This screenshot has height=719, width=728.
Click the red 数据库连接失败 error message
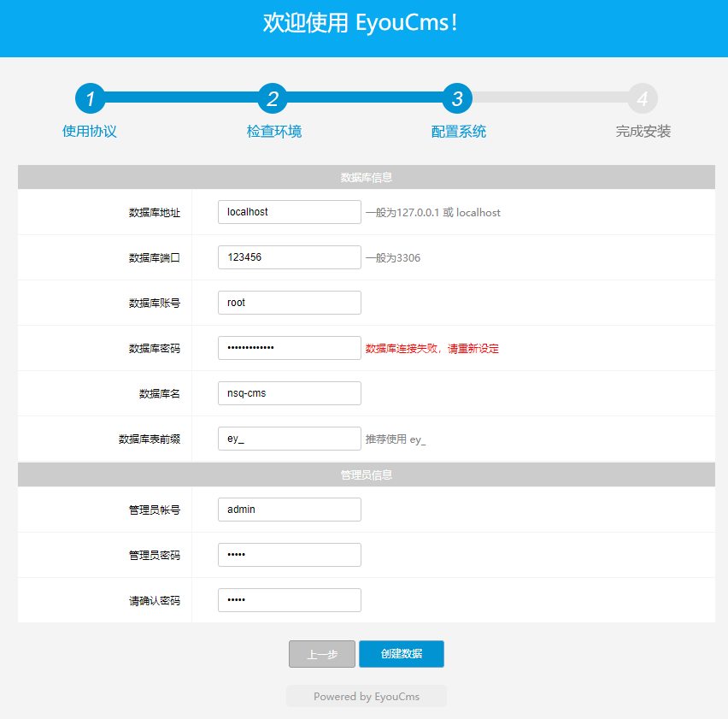coord(432,348)
